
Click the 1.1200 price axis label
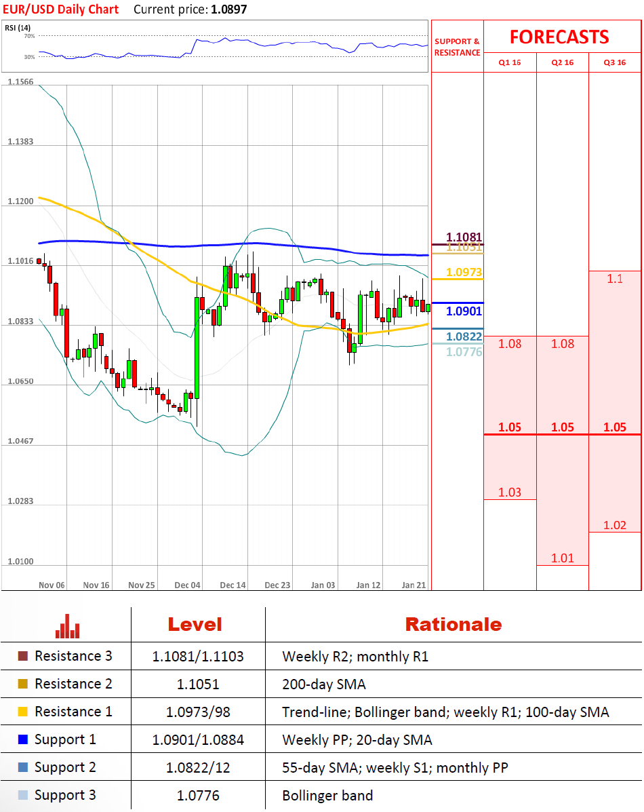(x=21, y=201)
